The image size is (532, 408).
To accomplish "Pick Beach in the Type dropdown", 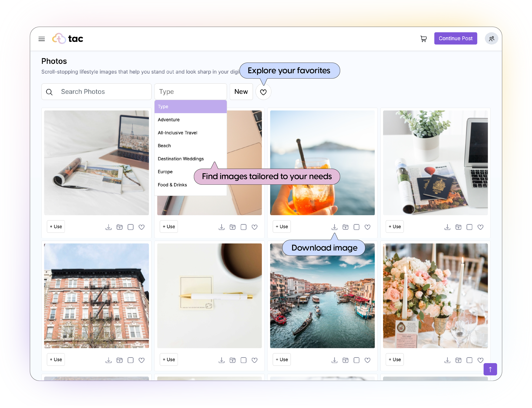I will click(x=164, y=146).
